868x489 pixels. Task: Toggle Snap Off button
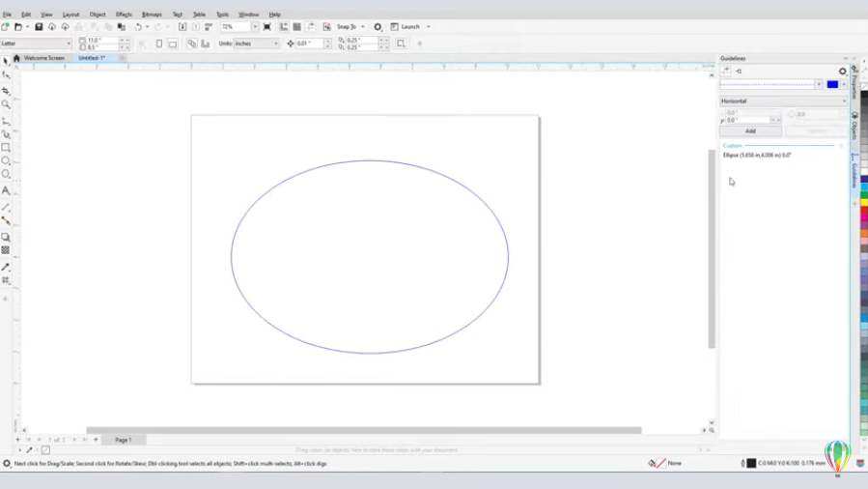[326, 27]
